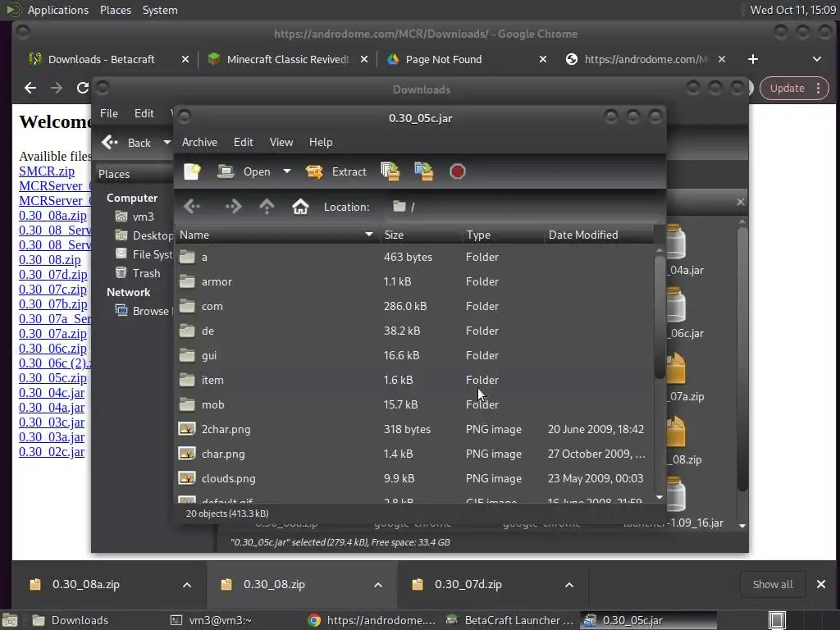This screenshot has width=840, height=630.
Task: Expand options for 0.30_07d.zip download
Action: pyautogui.click(x=569, y=585)
